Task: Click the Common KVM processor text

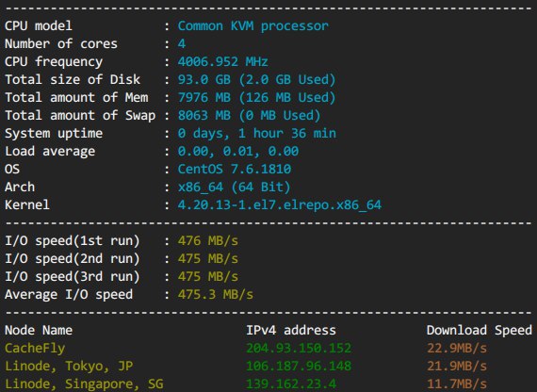Action: (x=252, y=26)
